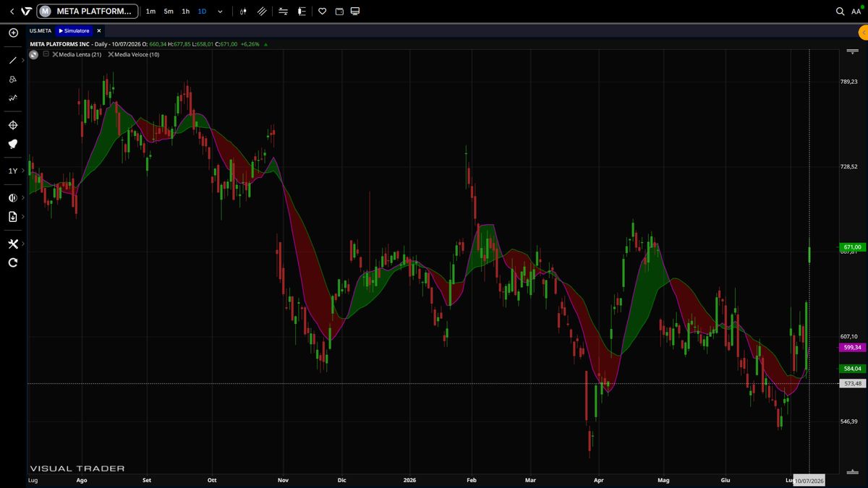The width and height of the screenshot is (868, 488).
Task: Open the chart settings sliders icon
Action: pyautogui.click(x=283, y=12)
